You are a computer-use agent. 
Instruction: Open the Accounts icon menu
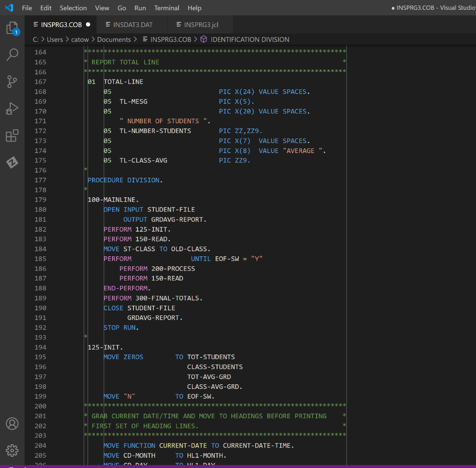coord(12,424)
